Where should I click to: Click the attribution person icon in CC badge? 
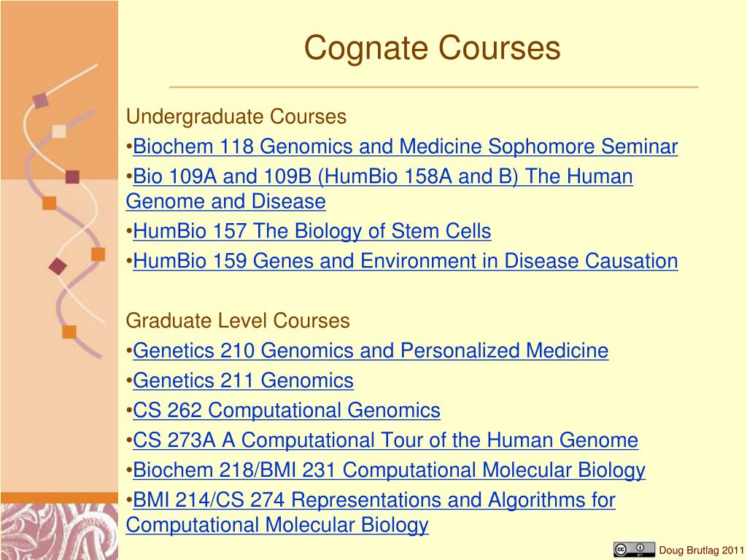pos(640,548)
